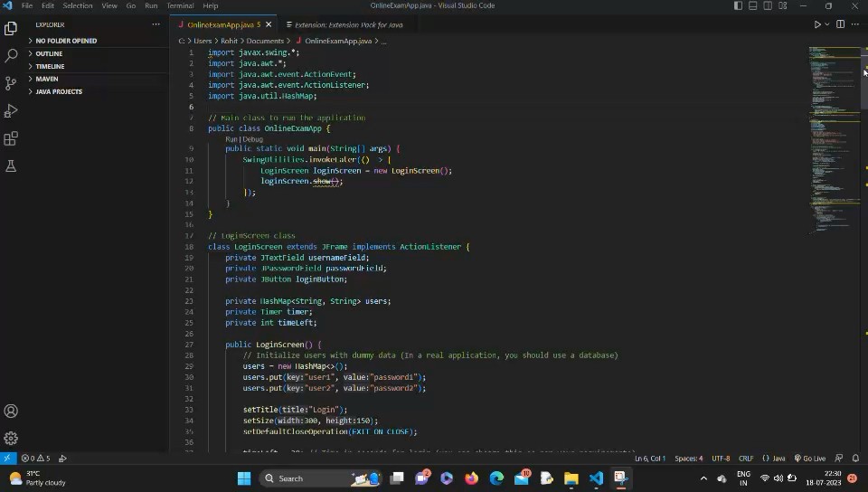
Task: Open the run button dropdown arrow
Action: pyautogui.click(x=826, y=24)
